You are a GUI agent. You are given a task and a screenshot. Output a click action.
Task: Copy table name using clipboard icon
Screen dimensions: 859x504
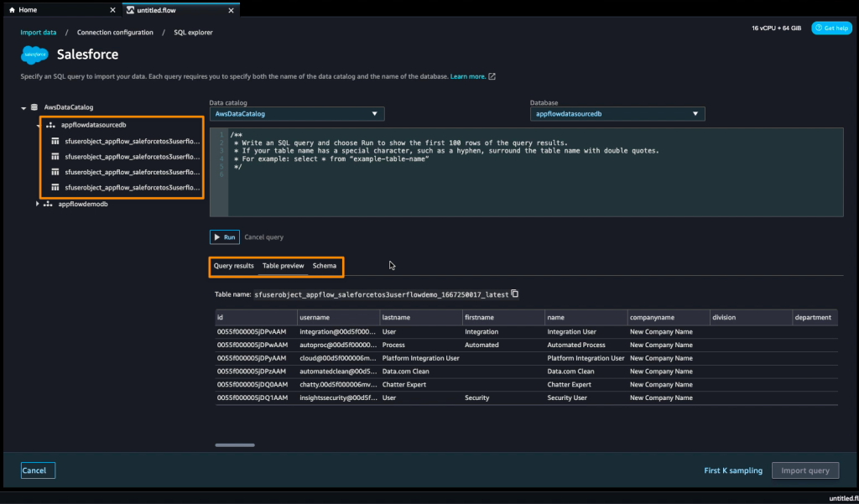pyautogui.click(x=515, y=294)
